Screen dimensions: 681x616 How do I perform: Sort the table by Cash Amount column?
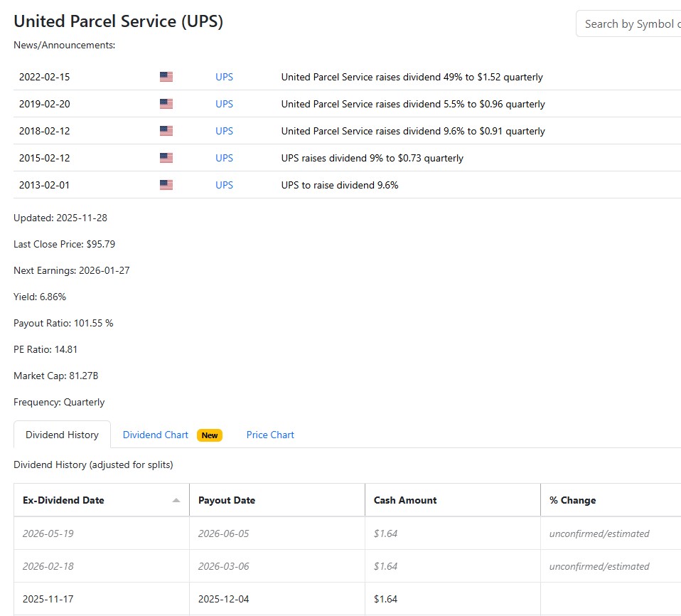(405, 500)
